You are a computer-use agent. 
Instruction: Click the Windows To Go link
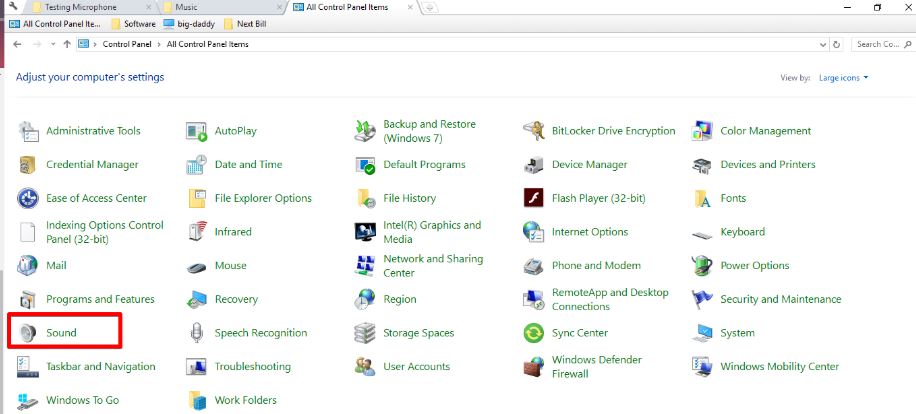point(82,400)
